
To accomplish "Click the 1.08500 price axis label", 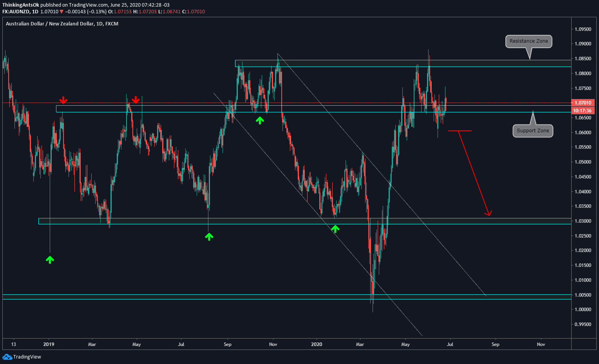I will point(583,59).
